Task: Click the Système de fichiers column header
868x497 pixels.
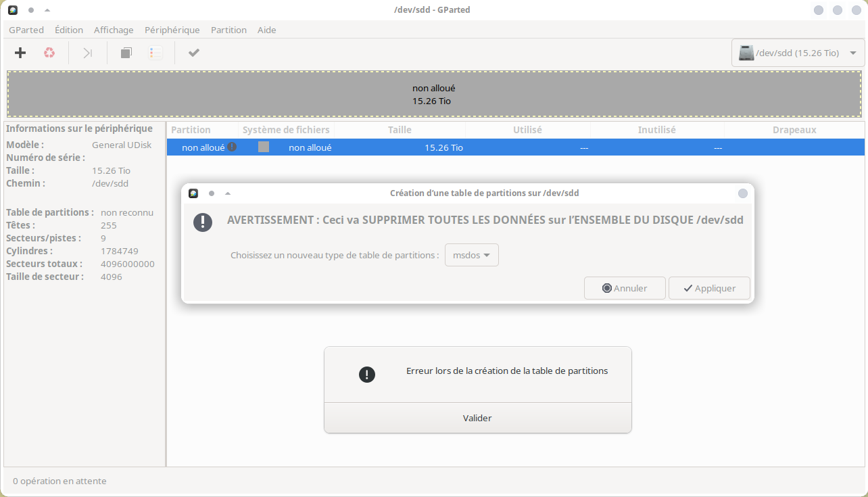Action: tap(286, 130)
